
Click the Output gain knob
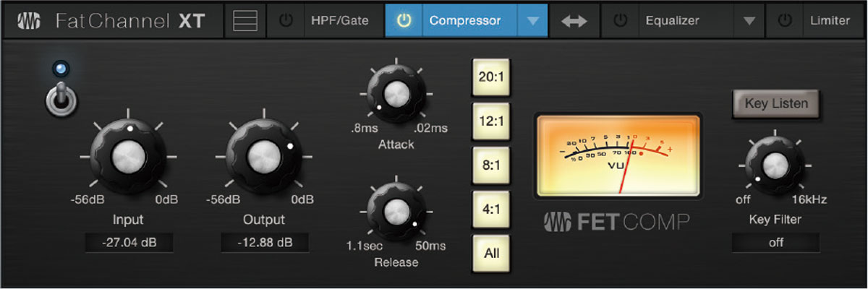click(x=264, y=155)
